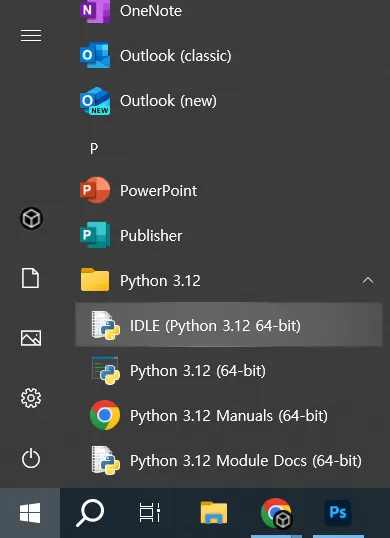Click the Python 3.12 folder icon
Image resolution: width=390 pixels, height=538 pixels.
point(95,280)
